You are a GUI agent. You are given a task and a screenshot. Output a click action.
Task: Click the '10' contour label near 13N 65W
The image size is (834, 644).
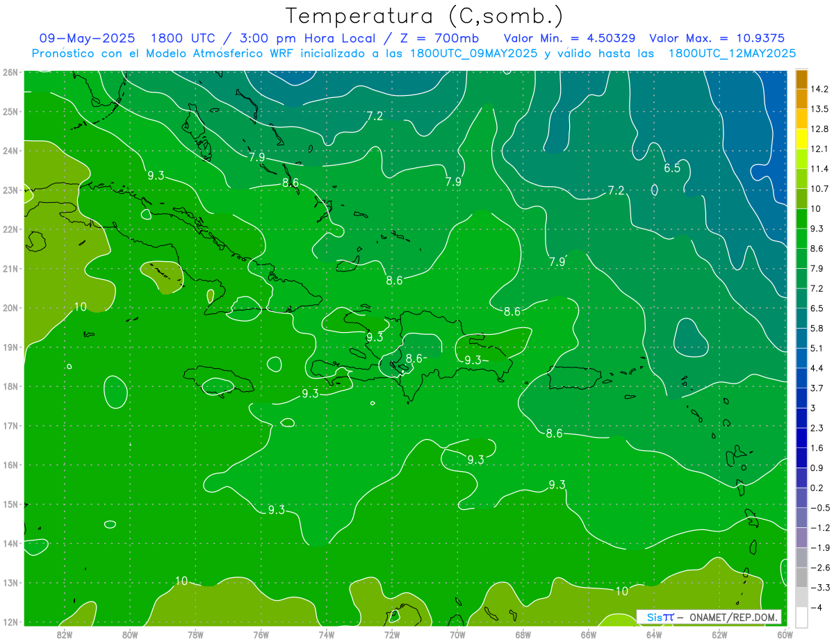pos(622,591)
